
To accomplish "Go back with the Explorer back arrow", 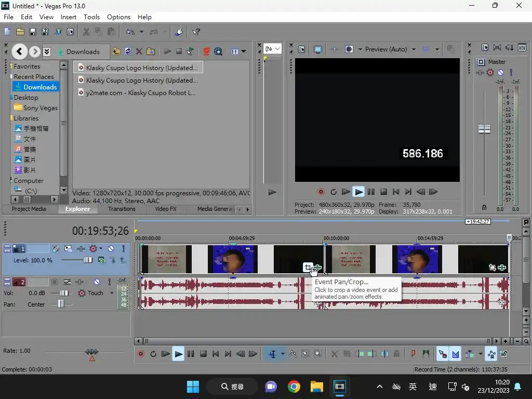I will pos(19,51).
